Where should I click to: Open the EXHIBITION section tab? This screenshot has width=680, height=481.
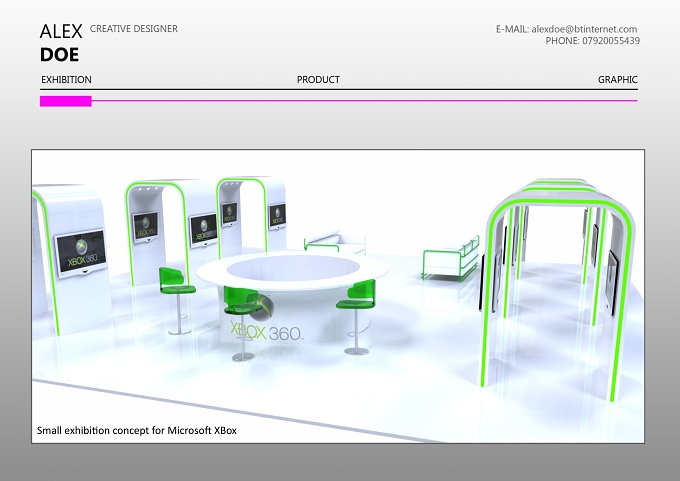pyautogui.click(x=66, y=80)
